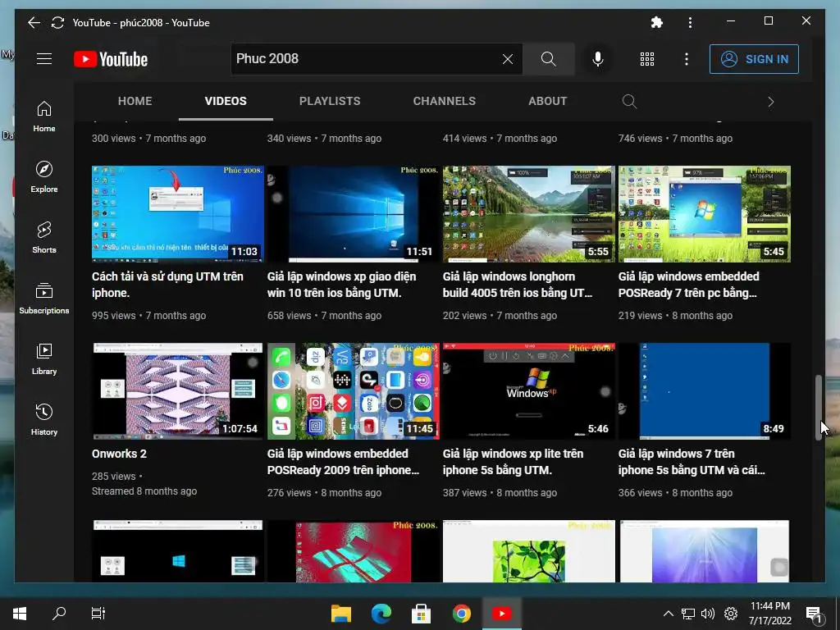This screenshot has width=840, height=630.
Task: Click the page vertical scrollbar thumb
Action: [x=818, y=408]
